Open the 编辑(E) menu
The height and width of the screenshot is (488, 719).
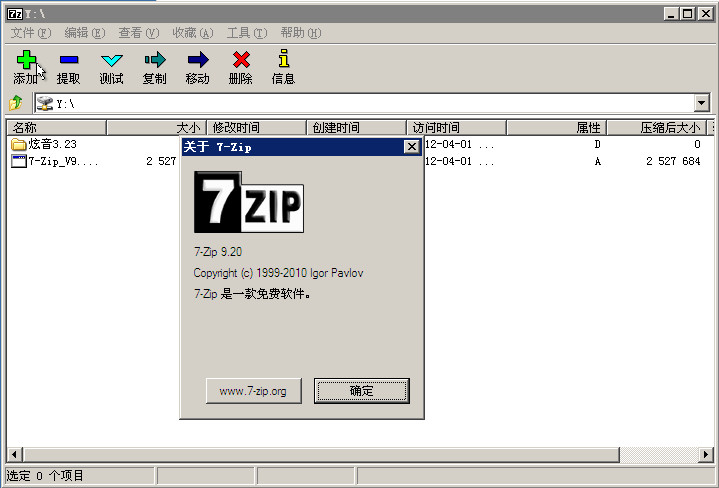tap(84, 33)
